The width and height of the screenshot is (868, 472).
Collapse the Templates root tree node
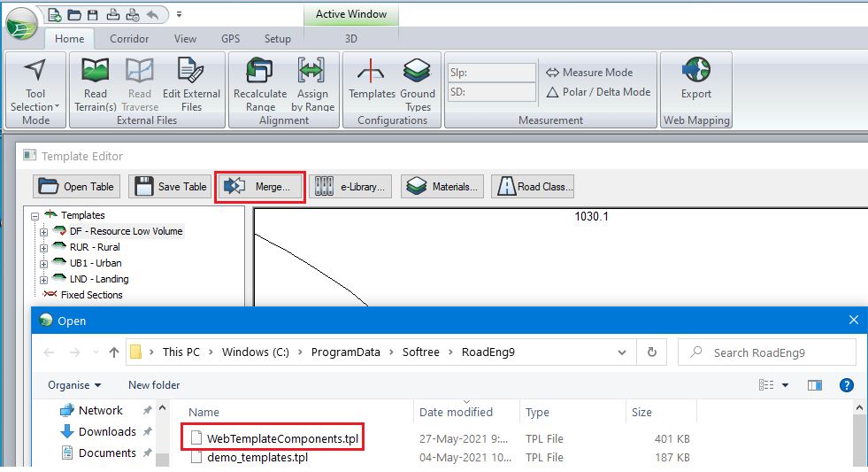point(35,216)
